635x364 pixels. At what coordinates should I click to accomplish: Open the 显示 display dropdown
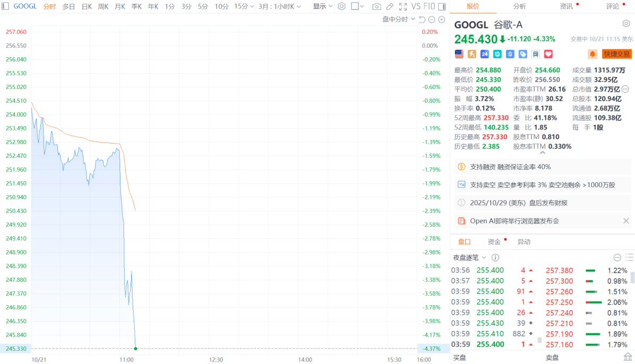click(323, 6)
